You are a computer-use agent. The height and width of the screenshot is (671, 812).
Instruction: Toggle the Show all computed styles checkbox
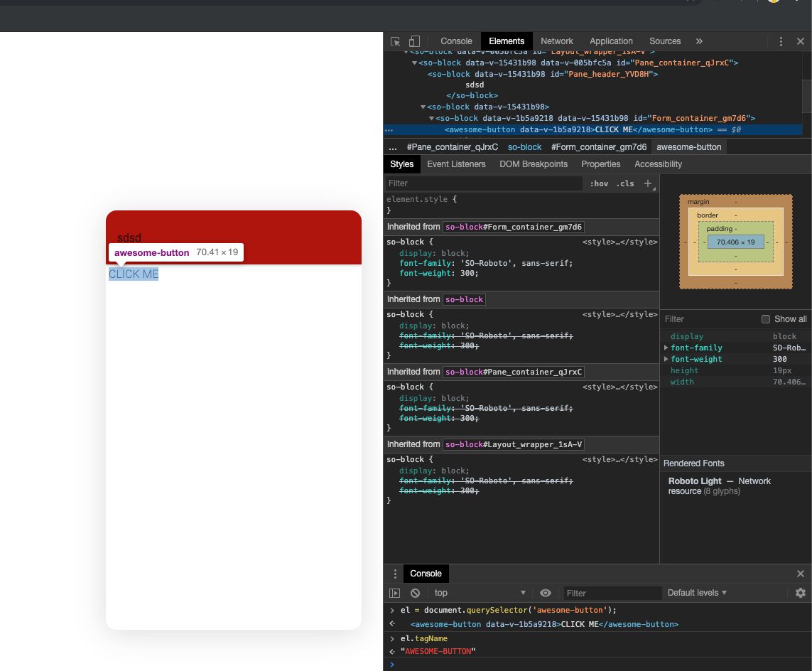[x=765, y=319]
